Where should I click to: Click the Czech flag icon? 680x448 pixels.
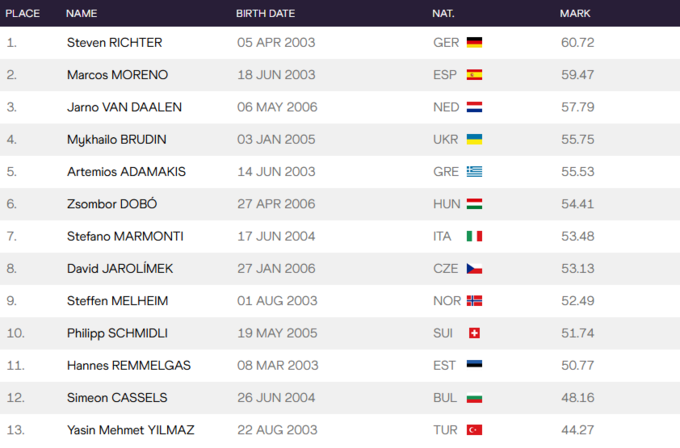[474, 268]
